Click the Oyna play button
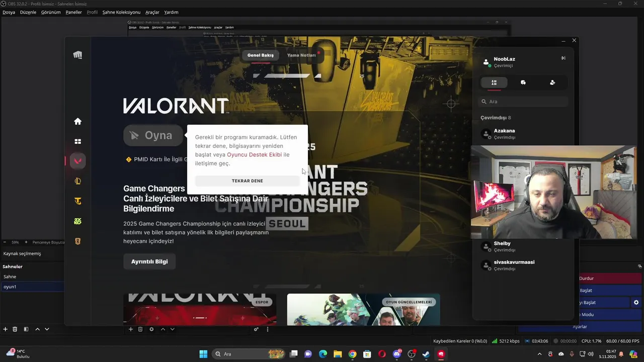Image resolution: width=644 pixels, height=362 pixels. [153, 135]
